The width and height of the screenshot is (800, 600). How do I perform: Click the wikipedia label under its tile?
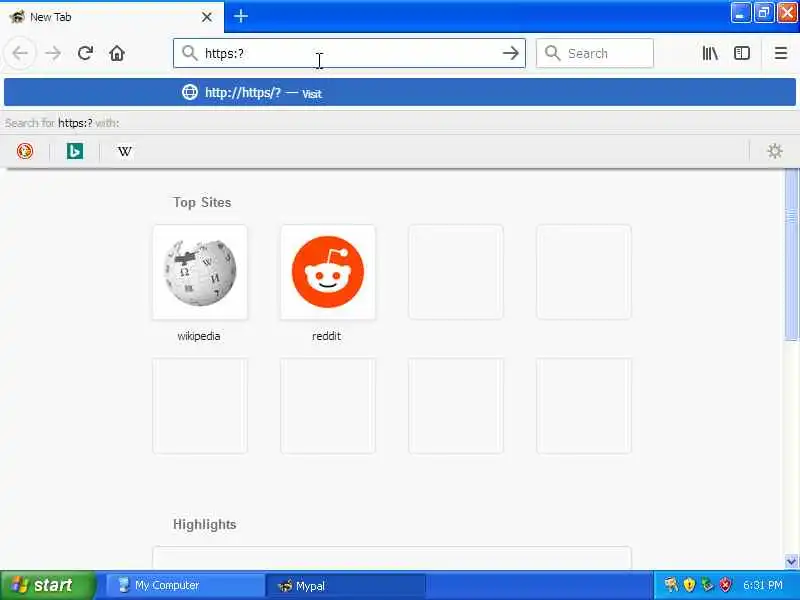199,336
